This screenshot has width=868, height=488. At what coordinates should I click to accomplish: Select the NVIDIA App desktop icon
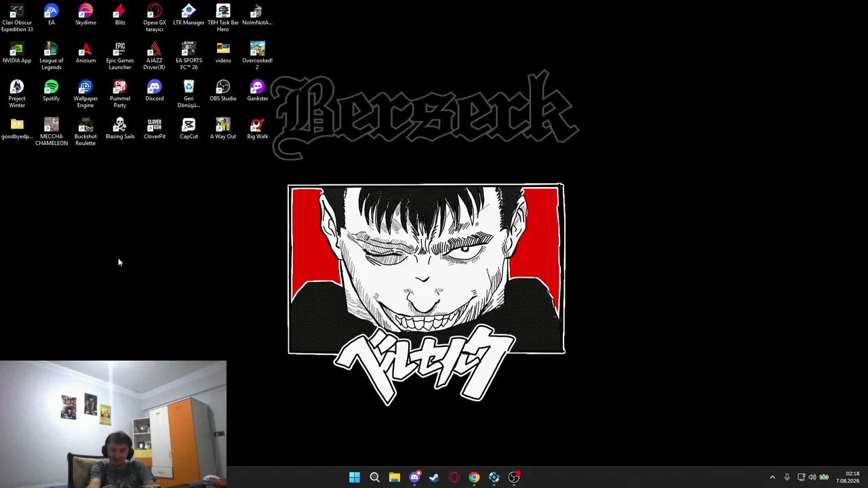pyautogui.click(x=17, y=53)
